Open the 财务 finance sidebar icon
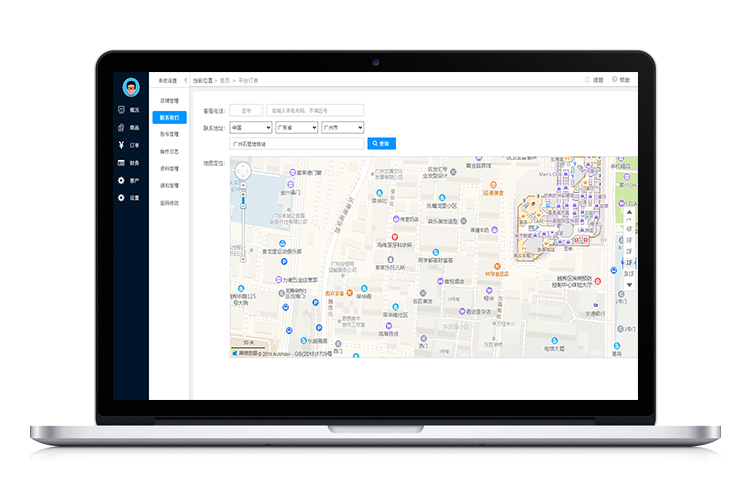Image resolution: width=750 pixels, height=488 pixels. (x=121, y=163)
